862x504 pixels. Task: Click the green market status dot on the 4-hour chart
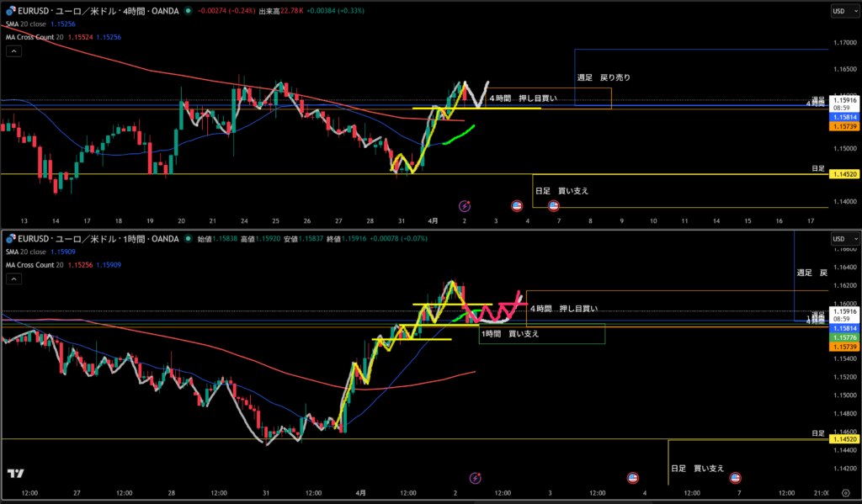tap(187, 11)
